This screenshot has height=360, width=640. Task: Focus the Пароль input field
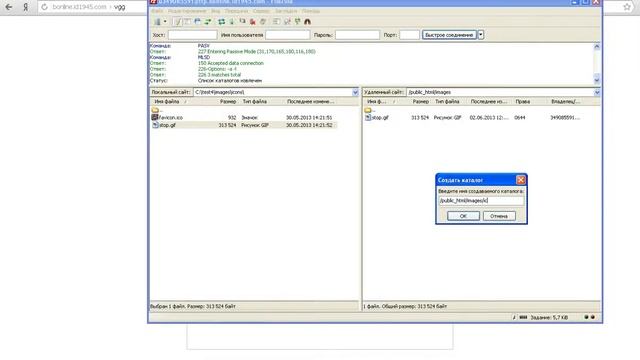357,35
